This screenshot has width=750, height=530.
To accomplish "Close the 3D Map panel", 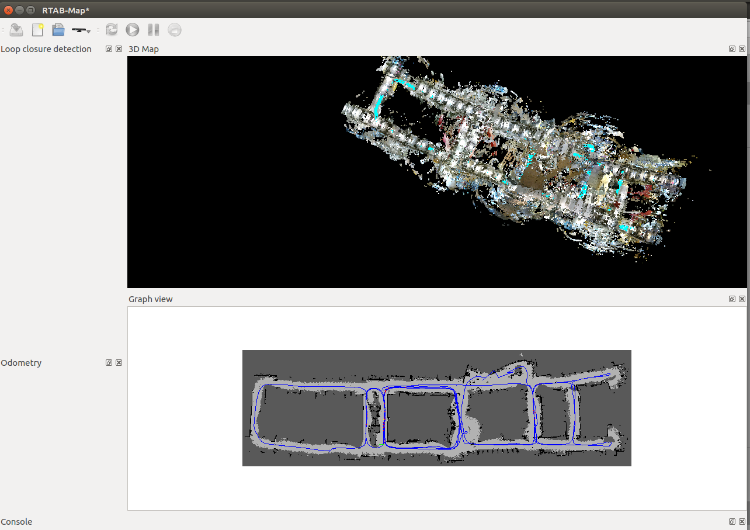I will pyautogui.click(x=741, y=49).
